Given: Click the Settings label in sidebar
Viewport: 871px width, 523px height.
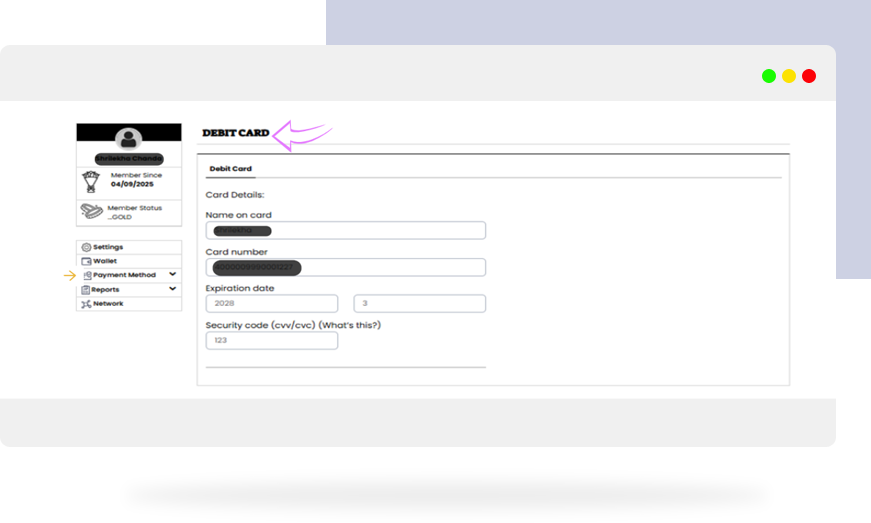Looking at the screenshot, I should pyautogui.click(x=108, y=247).
